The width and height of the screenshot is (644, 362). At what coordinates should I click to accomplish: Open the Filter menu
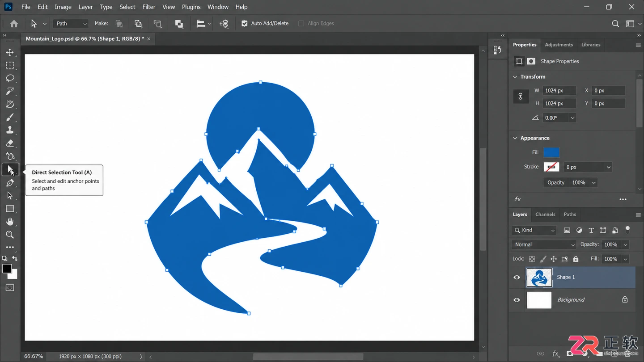[x=149, y=7]
